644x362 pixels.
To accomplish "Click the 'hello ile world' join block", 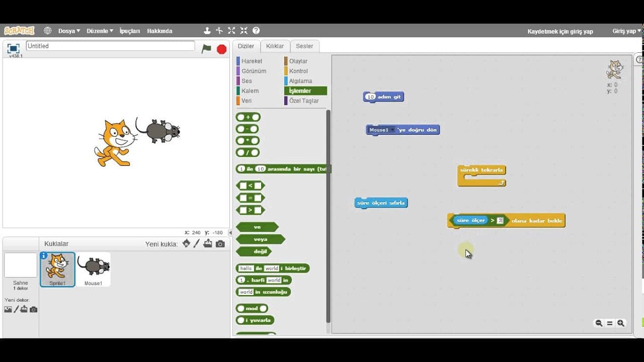I will coord(272,268).
